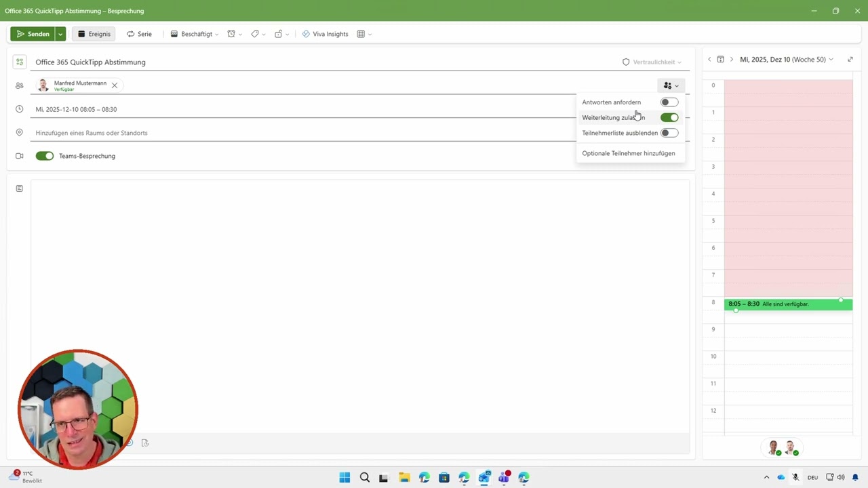This screenshot has height=488, width=868.
Task: Change the date and time Mi, 2025-12-10
Action: point(76,109)
